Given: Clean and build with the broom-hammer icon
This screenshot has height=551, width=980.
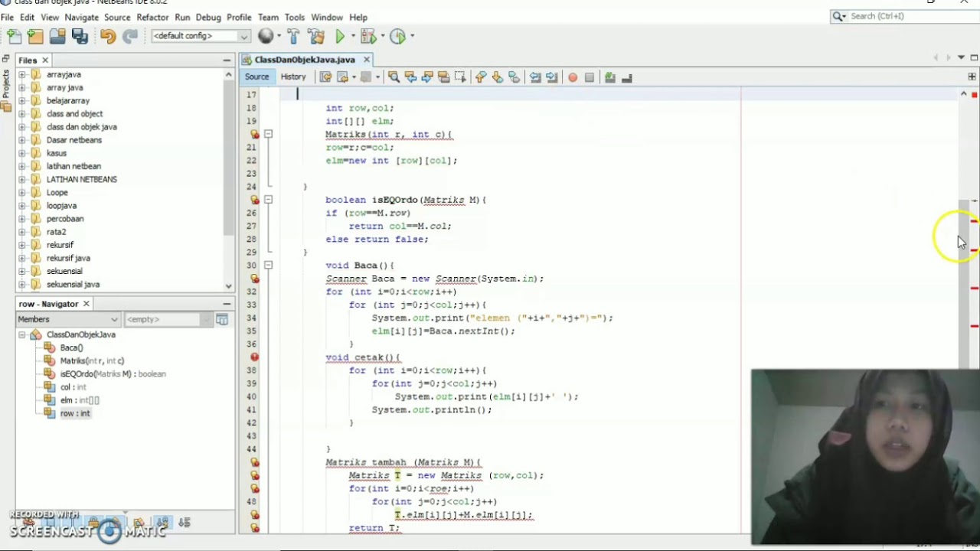Looking at the screenshot, I should [x=315, y=36].
